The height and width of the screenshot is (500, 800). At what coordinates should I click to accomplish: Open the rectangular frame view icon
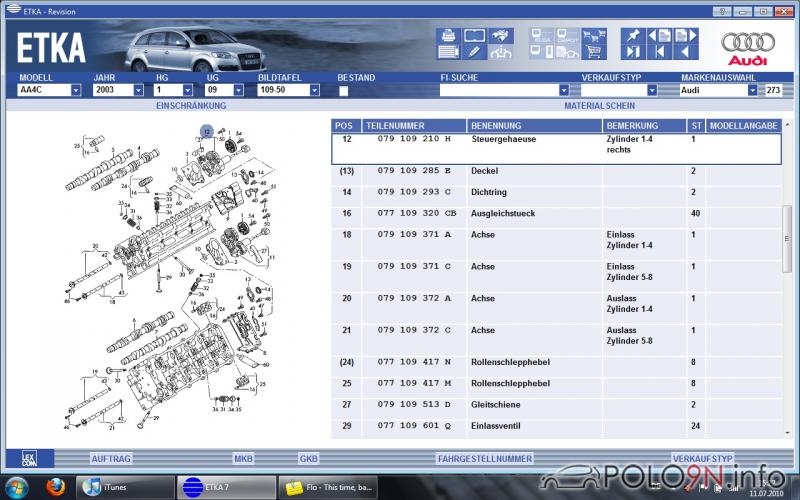(474, 36)
